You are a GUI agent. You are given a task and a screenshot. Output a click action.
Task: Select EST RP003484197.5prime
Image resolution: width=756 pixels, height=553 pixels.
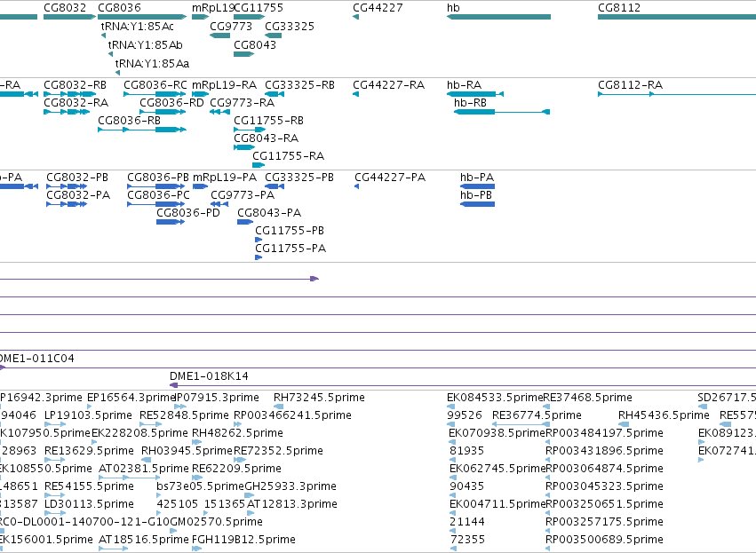(x=548, y=442)
